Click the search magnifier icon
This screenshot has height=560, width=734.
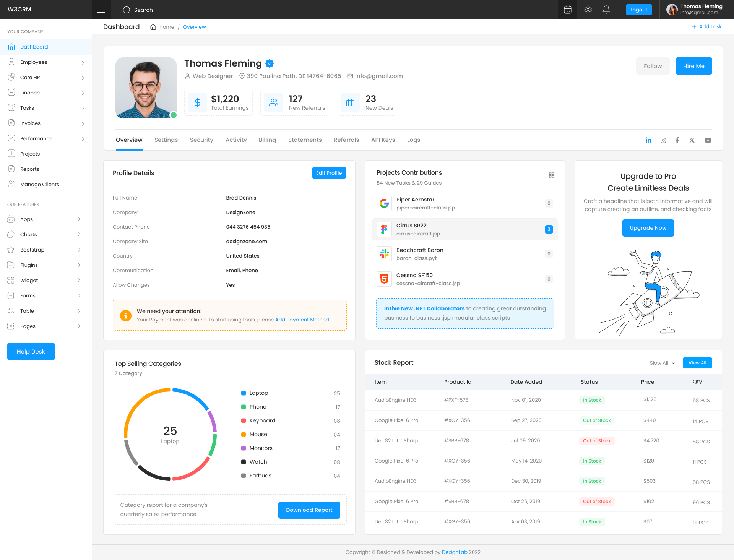click(127, 10)
